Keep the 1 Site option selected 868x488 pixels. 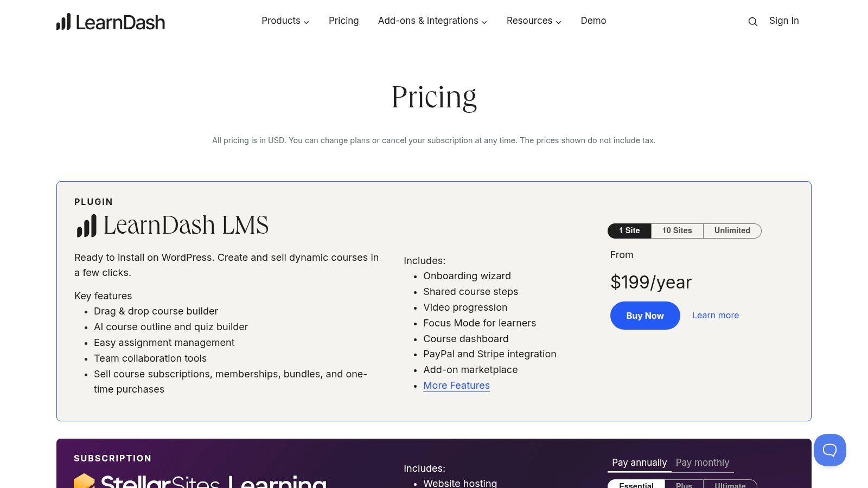click(629, 230)
